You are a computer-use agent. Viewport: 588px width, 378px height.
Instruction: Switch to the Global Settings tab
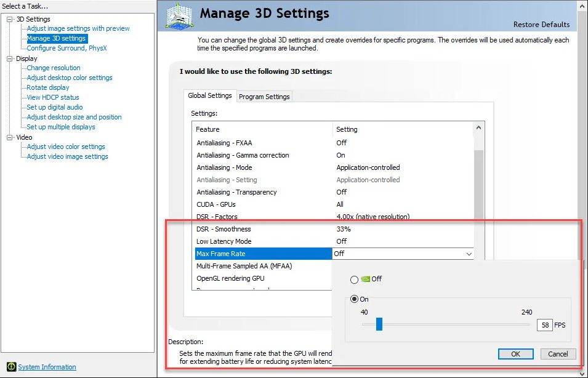pyautogui.click(x=210, y=96)
